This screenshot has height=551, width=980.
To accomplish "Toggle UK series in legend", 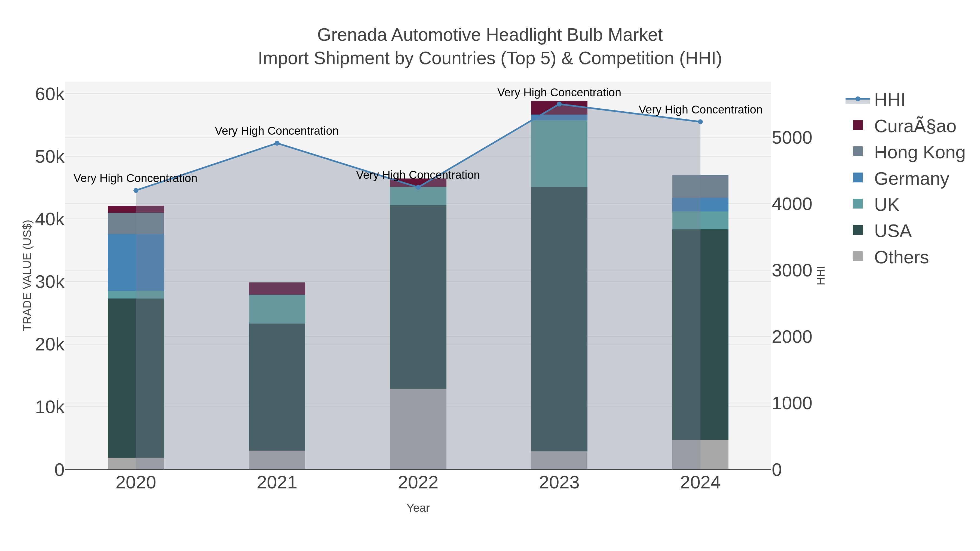I will tap(876, 205).
